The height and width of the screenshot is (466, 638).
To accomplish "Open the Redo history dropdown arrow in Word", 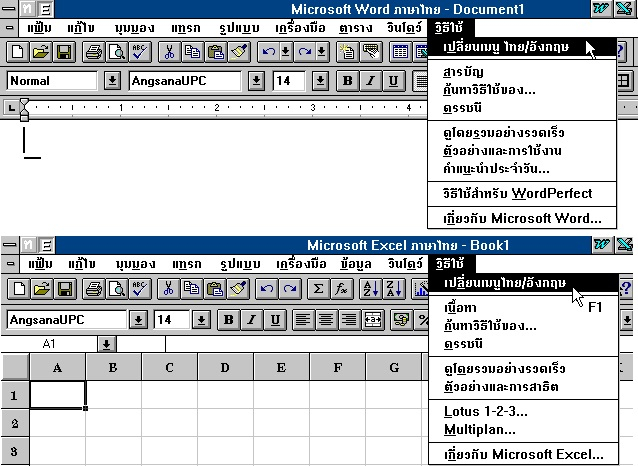I will (x=321, y=52).
